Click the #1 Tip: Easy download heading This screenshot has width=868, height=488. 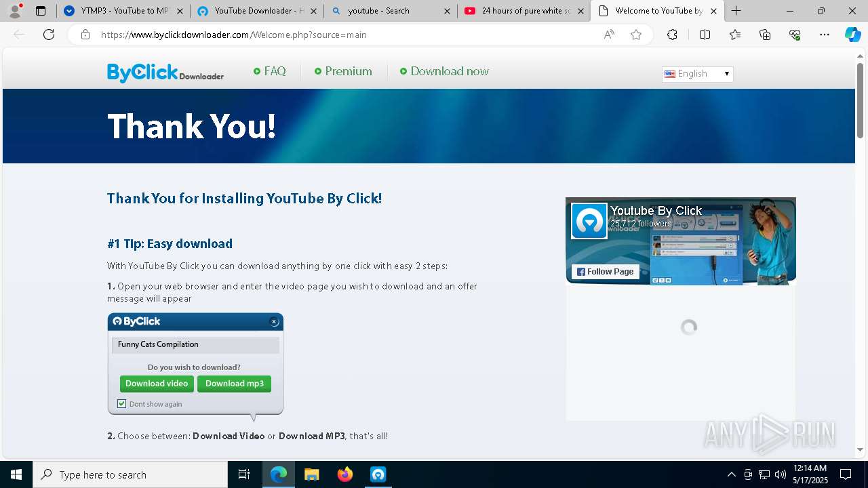(170, 243)
